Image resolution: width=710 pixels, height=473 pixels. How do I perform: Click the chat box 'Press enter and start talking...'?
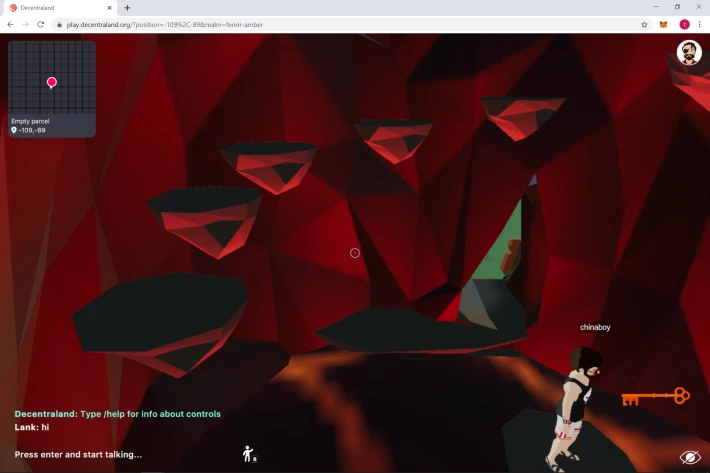pyautogui.click(x=78, y=454)
